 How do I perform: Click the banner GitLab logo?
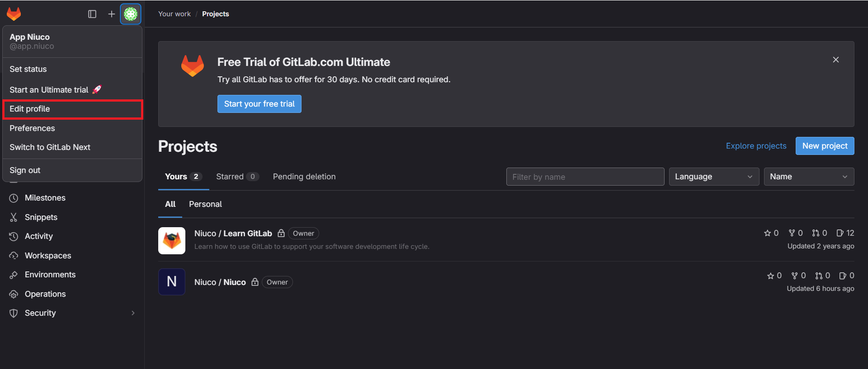click(x=193, y=66)
